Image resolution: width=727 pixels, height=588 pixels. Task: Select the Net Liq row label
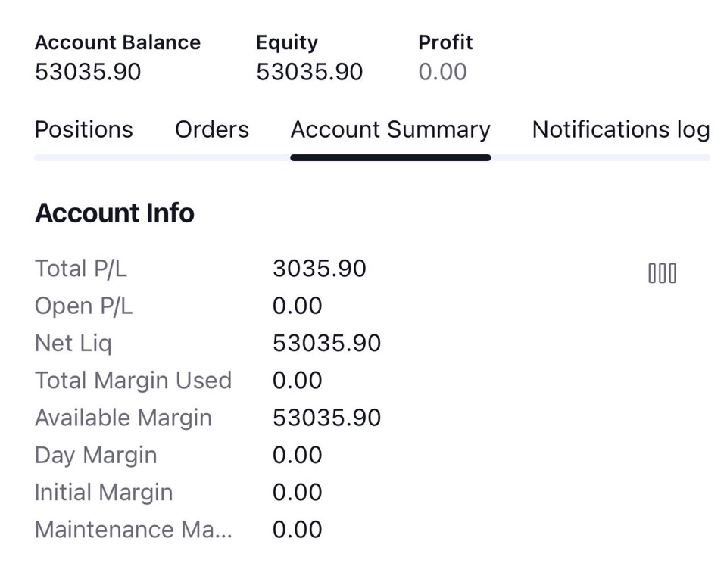point(73,344)
